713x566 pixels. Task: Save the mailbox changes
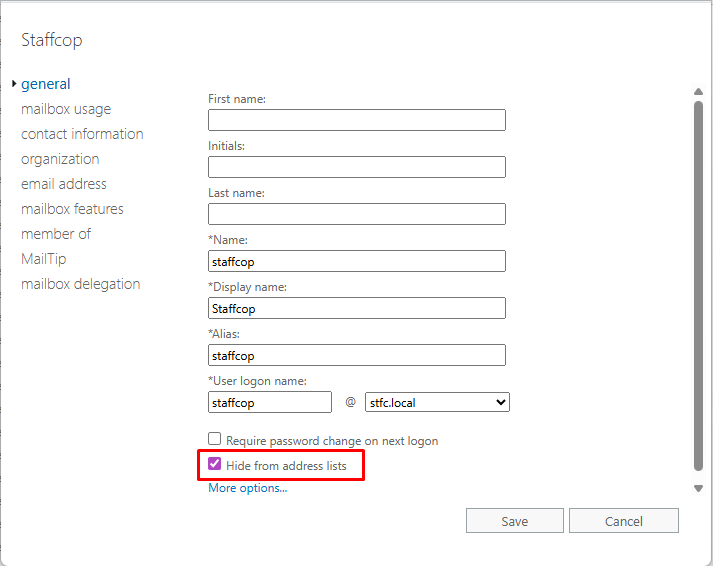[515, 521]
